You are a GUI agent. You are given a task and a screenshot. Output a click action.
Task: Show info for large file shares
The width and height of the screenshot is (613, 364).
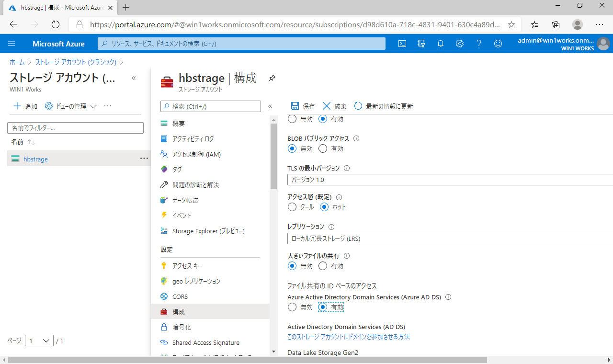pyautogui.click(x=347, y=256)
